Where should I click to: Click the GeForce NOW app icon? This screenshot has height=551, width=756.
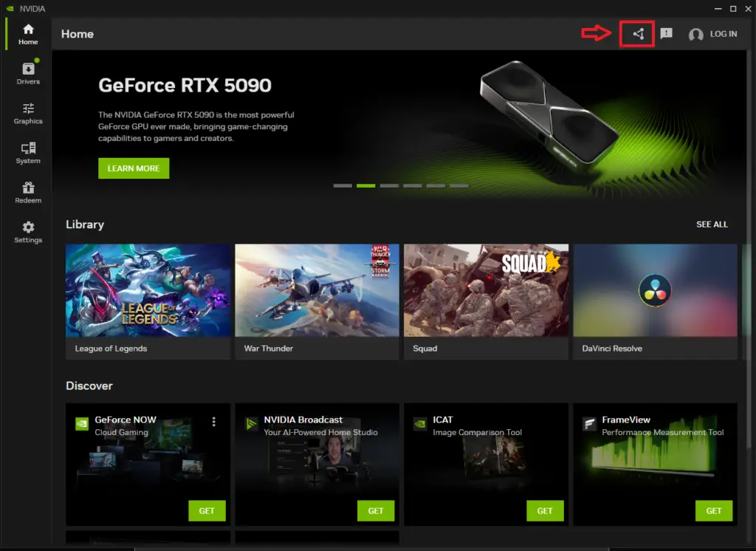coord(82,424)
